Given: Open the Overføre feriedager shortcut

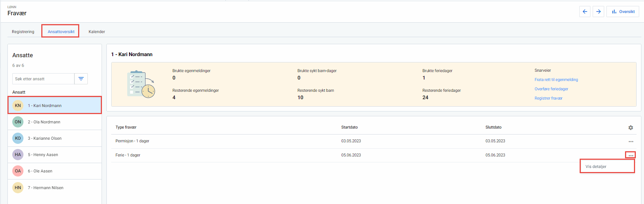Looking at the screenshot, I should pyautogui.click(x=551, y=89).
